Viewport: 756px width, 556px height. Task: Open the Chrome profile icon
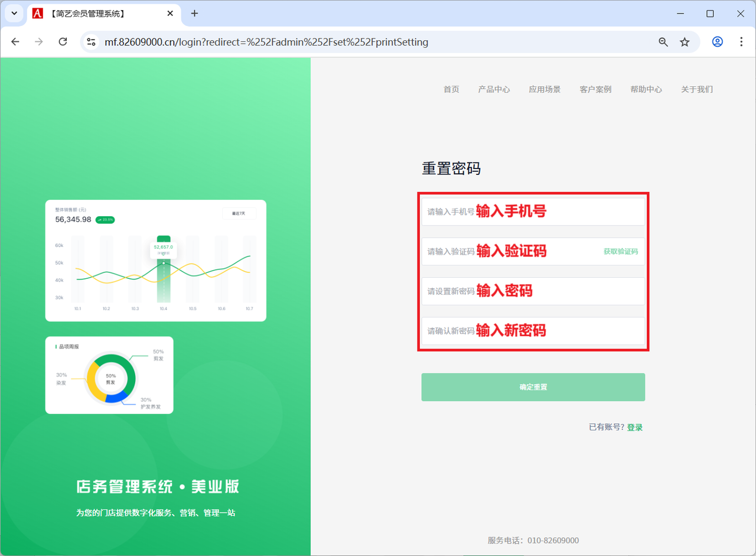click(717, 42)
